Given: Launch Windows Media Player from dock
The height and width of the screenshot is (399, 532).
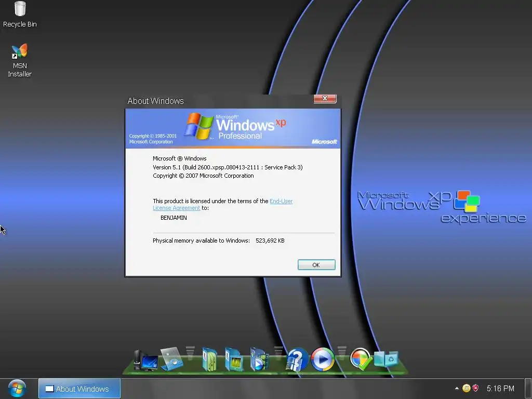Looking at the screenshot, I should [x=322, y=359].
